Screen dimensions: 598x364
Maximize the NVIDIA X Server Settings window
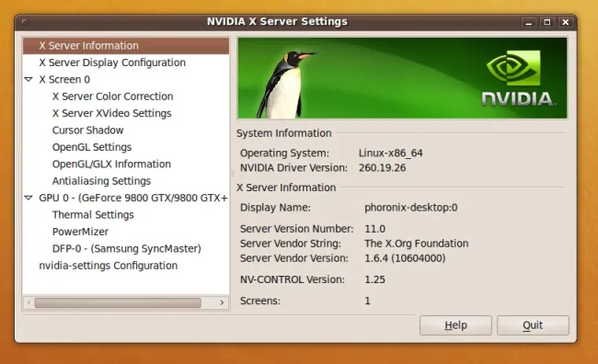[x=546, y=22]
